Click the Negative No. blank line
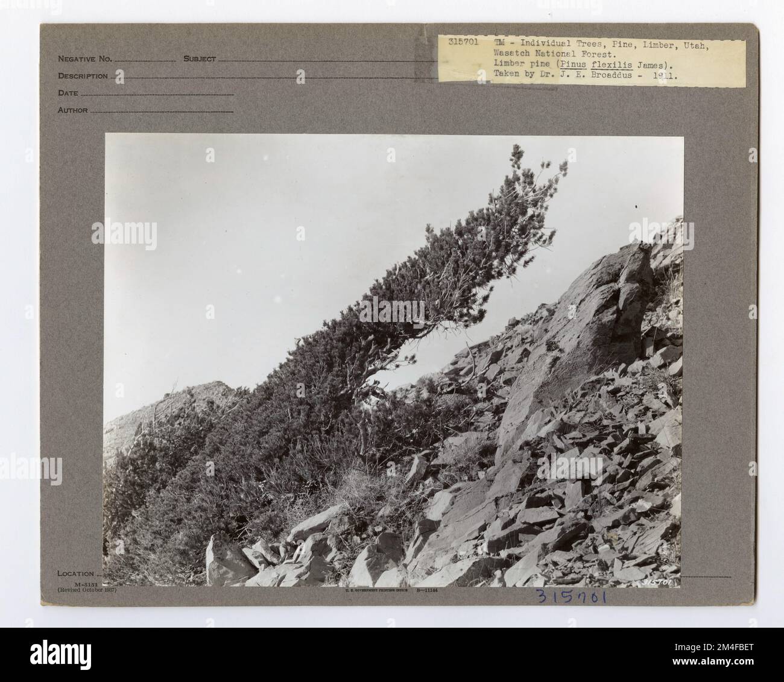The width and height of the screenshot is (784, 682). pyautogui.click(x=145, y=61)
